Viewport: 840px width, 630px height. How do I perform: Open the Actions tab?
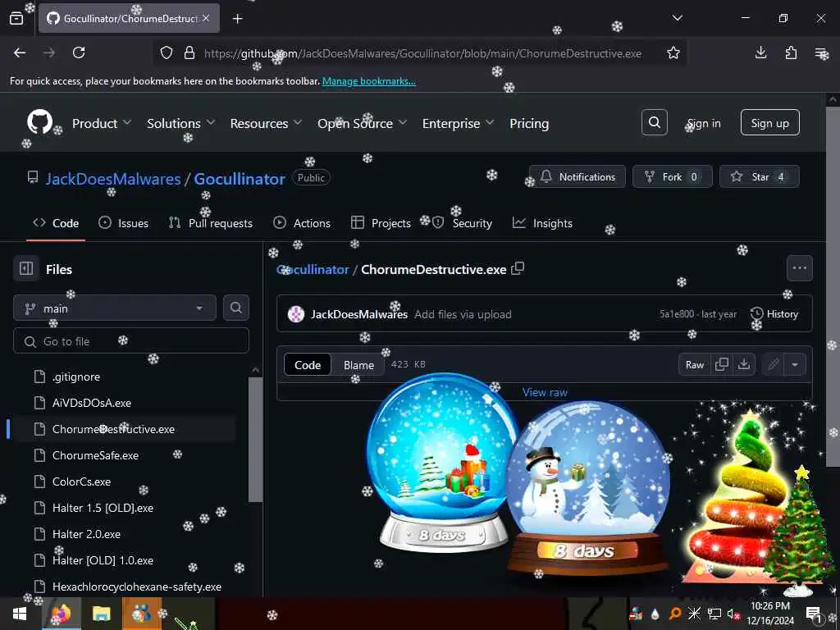[x=302, y=223]
